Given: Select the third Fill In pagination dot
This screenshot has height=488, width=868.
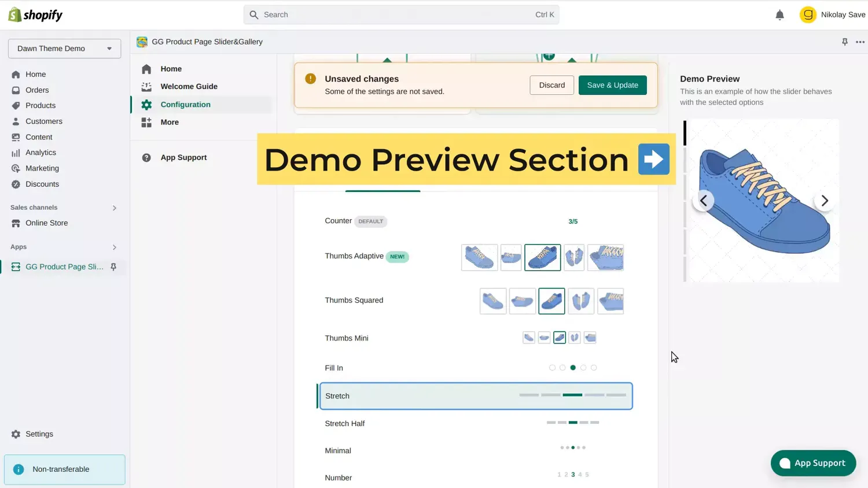Looking at the screenshot, I should click(x=573, y=367).
